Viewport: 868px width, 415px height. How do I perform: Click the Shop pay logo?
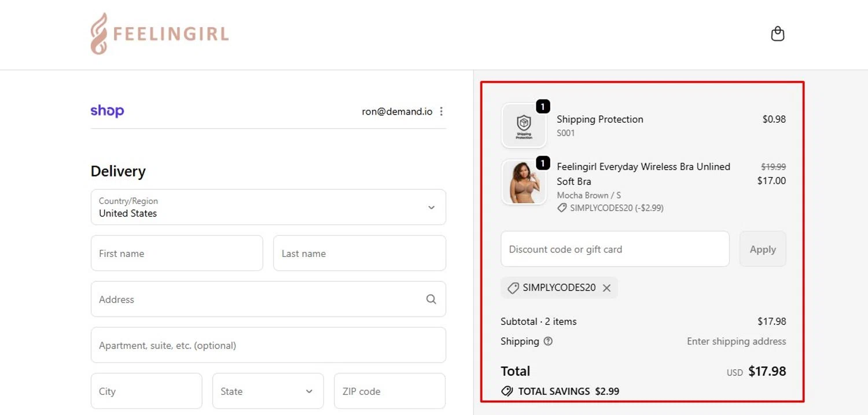pyautogui.click(x=107, y=111)
